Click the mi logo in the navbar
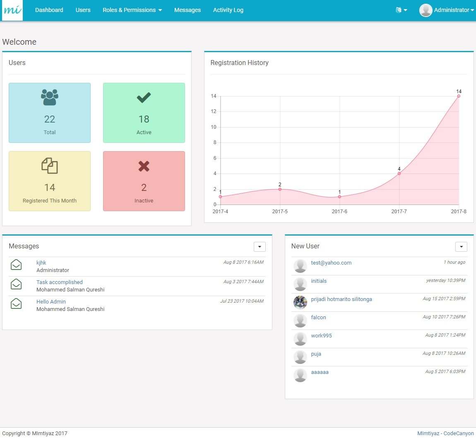The image size is (476, 448). 12,10
